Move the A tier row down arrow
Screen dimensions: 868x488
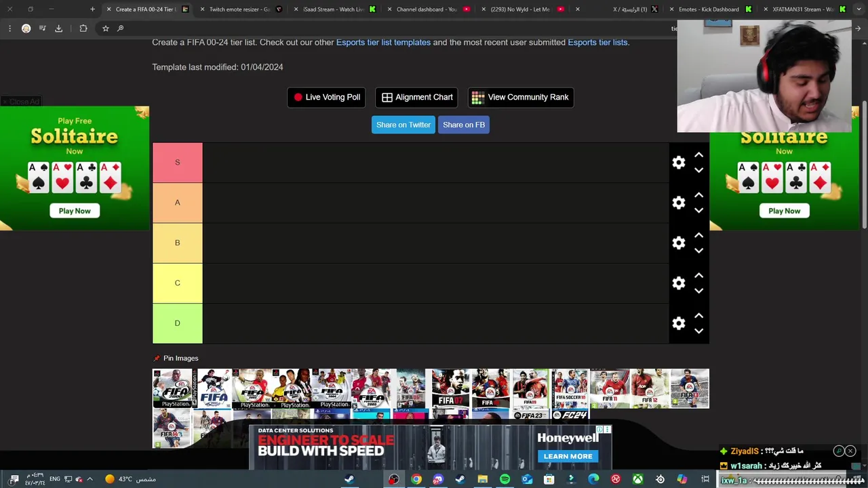[x=698, y=210]
